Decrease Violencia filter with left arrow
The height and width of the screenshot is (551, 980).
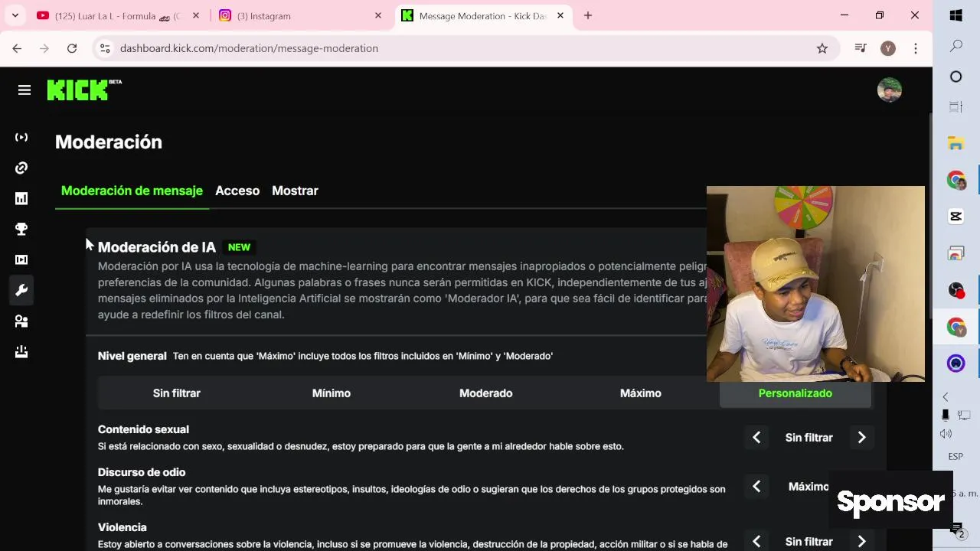(756, 542)
